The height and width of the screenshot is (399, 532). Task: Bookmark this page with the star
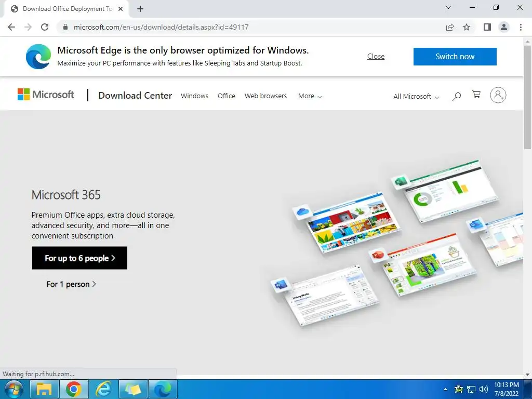(467, 27)
